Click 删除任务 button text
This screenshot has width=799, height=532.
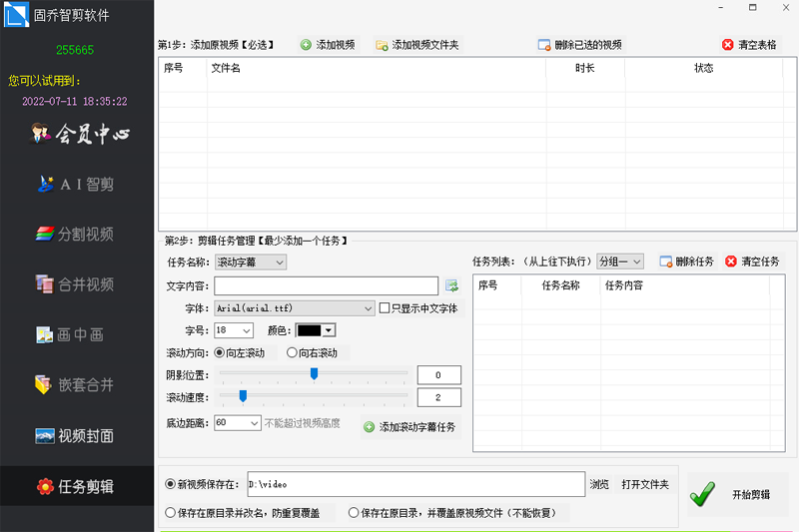tap(694, 262)
